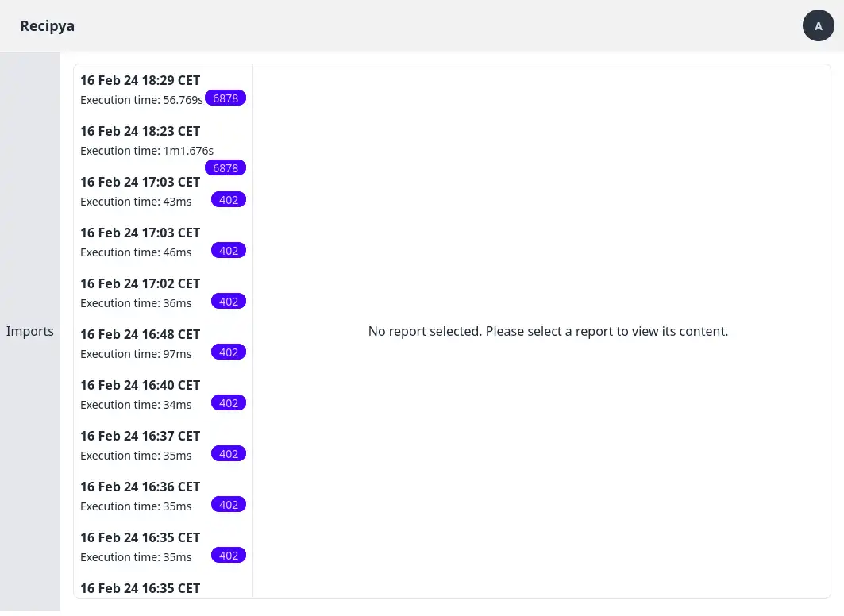Viewport: 844px width, 616px height.
Task: Click the 402 badge beside execution time 36ms
Action: pyautogui.click(x=229, y=302)
